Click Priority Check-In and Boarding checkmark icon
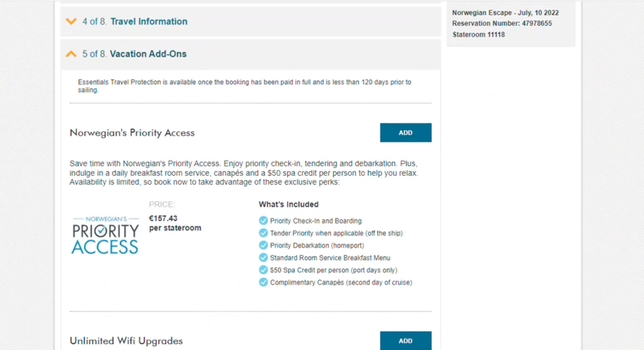 (x=263, y=220)
